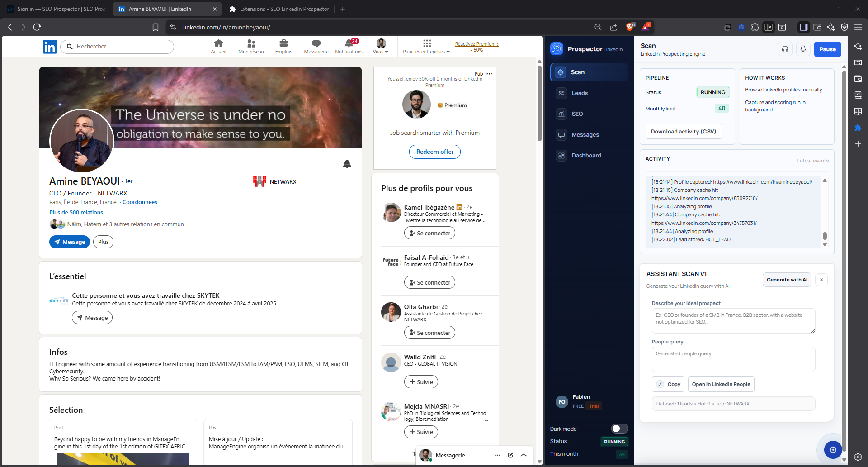Click the "Describe your ideal prospect" text field
868x467 pixels.
click(x=733, y=320)
